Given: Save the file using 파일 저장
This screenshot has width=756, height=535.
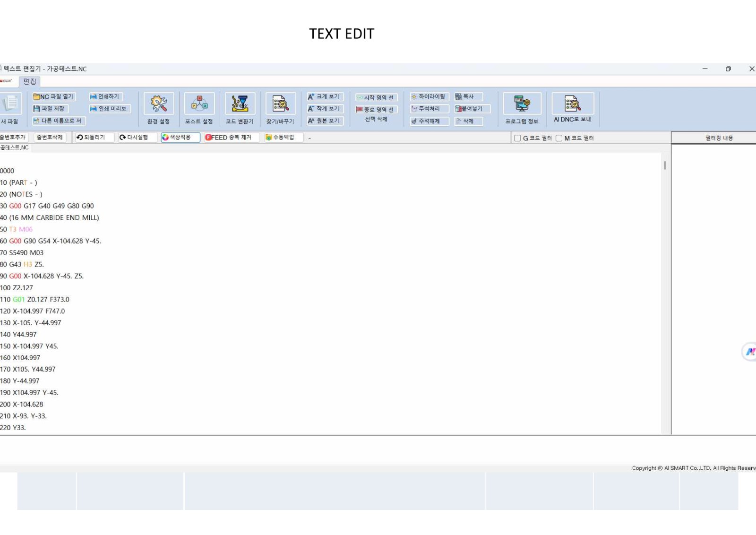Looking at the screenshot, I should point(50,109).
